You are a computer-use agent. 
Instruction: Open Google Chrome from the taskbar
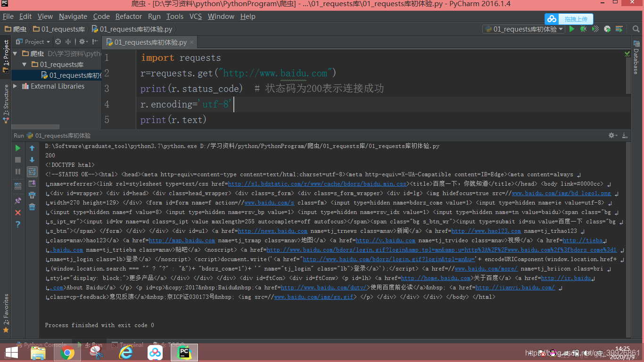[x=67, y=353]
